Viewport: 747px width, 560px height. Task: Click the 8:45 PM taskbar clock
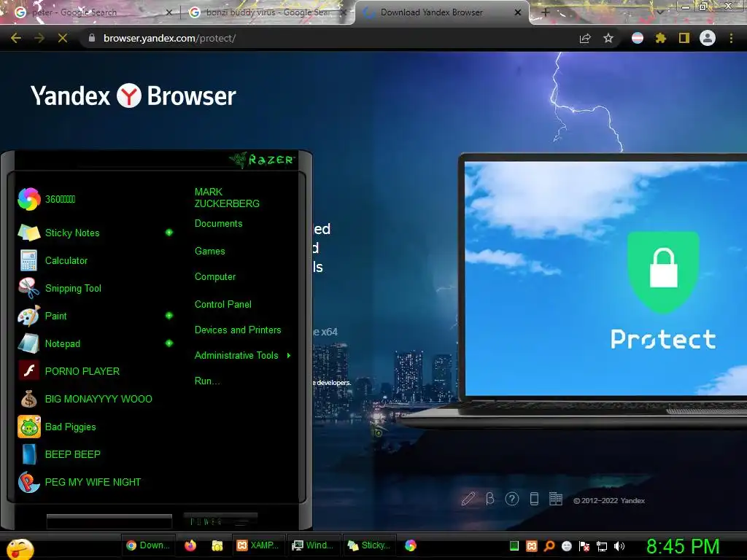tap(683, 546)
